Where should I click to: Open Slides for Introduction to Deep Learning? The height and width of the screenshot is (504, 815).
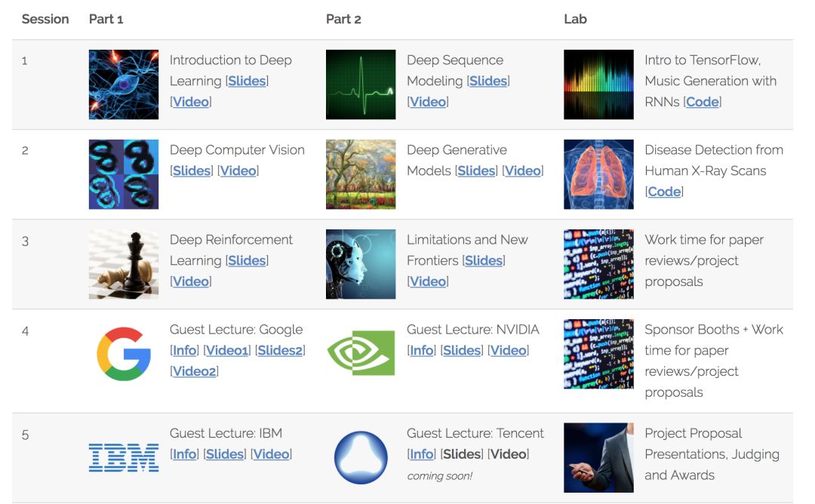(248, 81)
